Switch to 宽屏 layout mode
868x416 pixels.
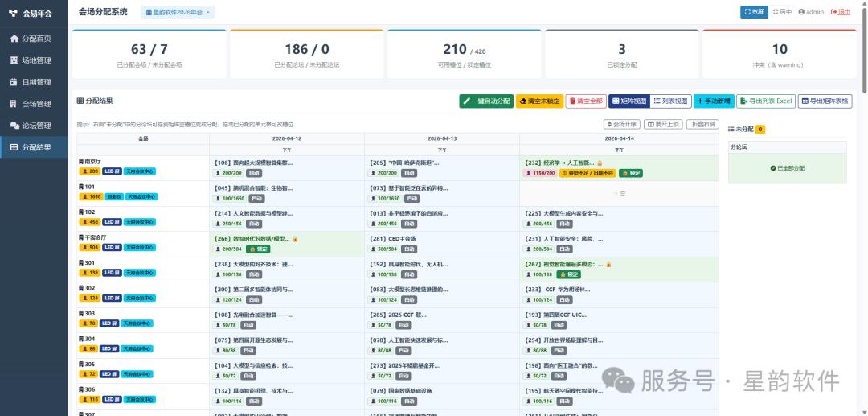pyautogui.click(x=754, y=11)
